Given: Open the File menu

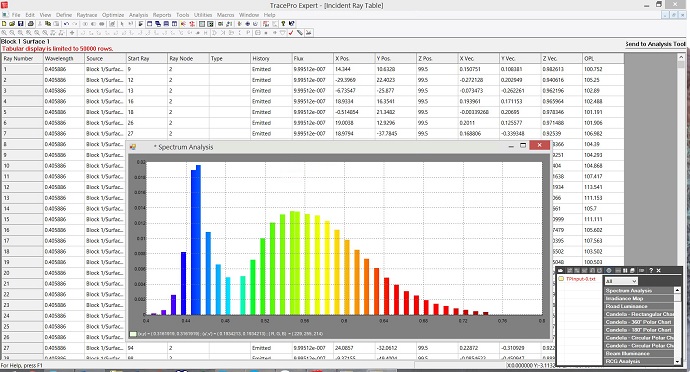Looking at the screenshot, I should tap(16, 15).
